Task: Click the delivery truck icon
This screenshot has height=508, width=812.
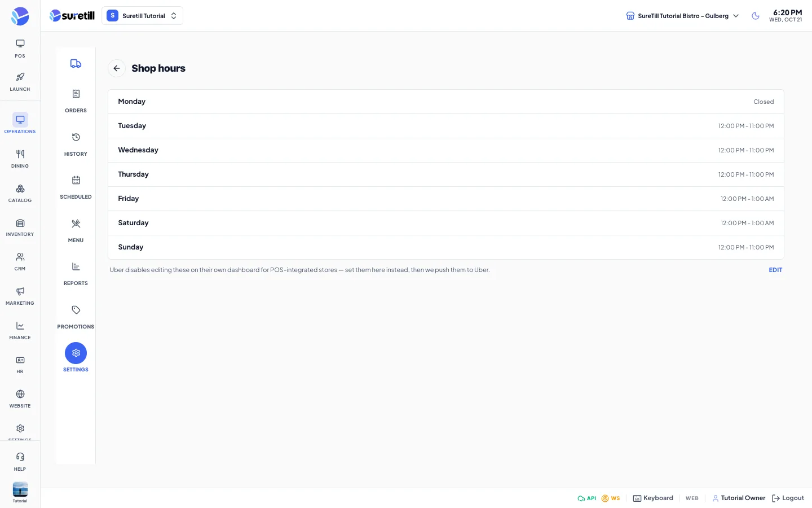Action: click(76, 64)
